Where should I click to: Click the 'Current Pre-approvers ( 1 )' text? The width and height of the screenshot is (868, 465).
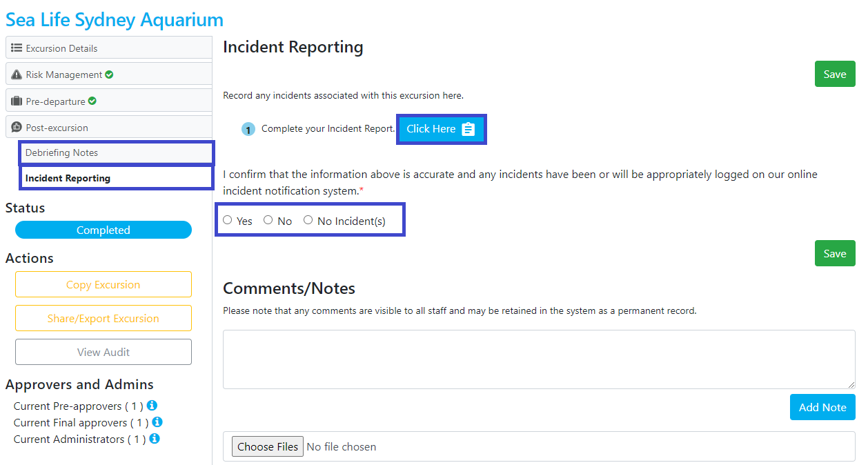[x=79, y=406]
